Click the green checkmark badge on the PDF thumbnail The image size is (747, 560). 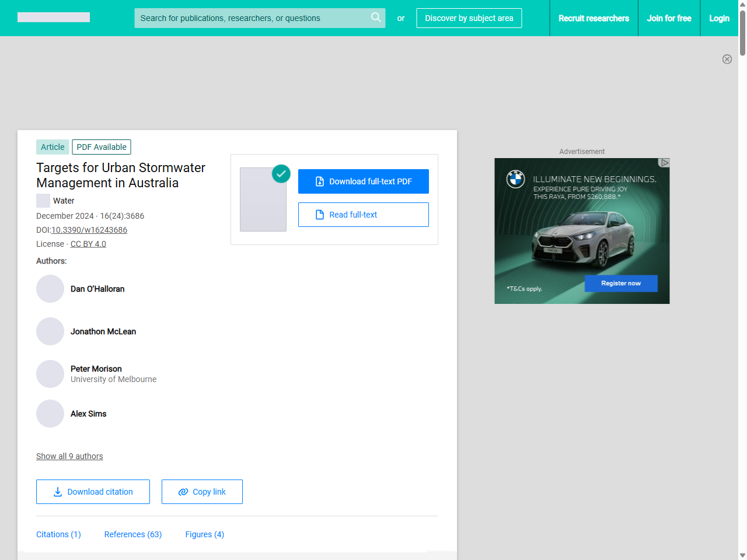pyautogui.click(x=281, y=174)
